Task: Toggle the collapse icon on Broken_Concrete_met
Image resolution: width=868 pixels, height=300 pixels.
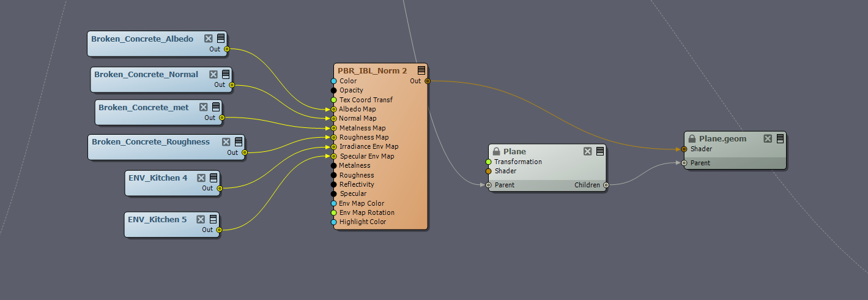Action: pyautogui.click(x=216, y=107)
